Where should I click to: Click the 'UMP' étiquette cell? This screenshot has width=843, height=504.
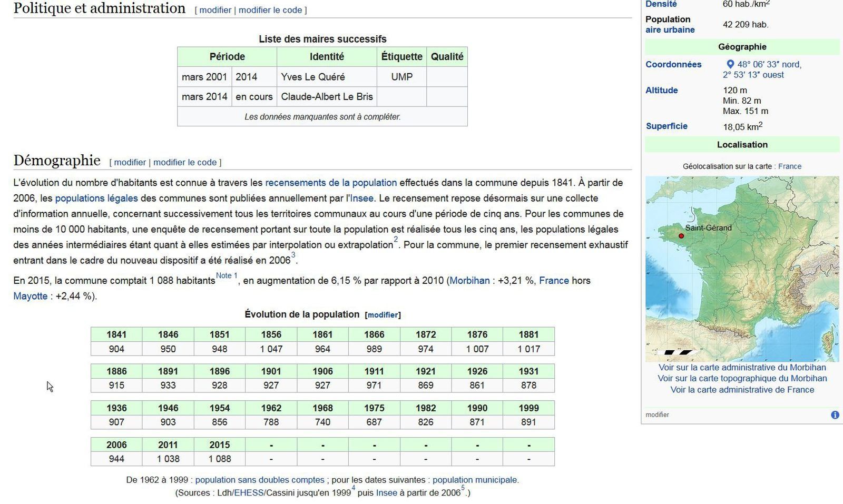pos(401,77)
